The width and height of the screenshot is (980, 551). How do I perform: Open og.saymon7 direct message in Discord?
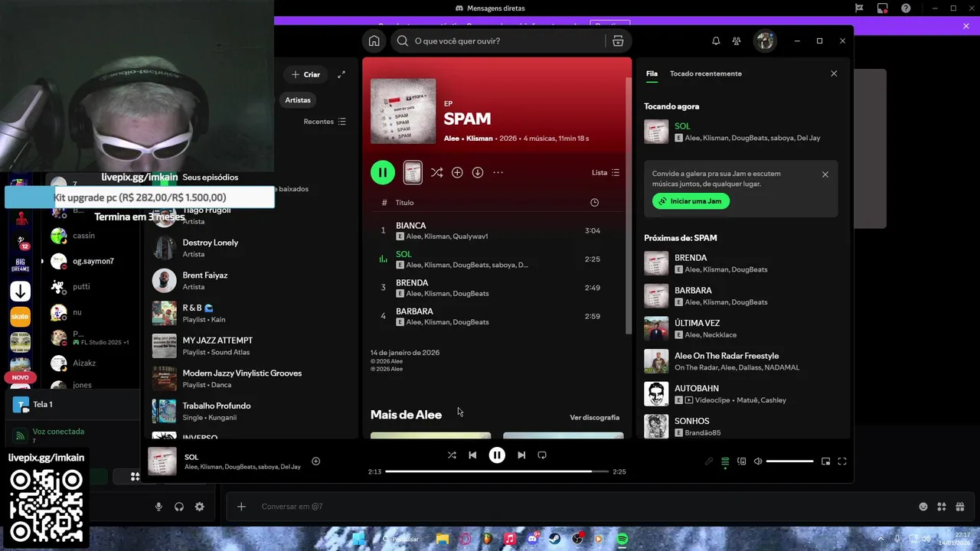pos(92,261)
